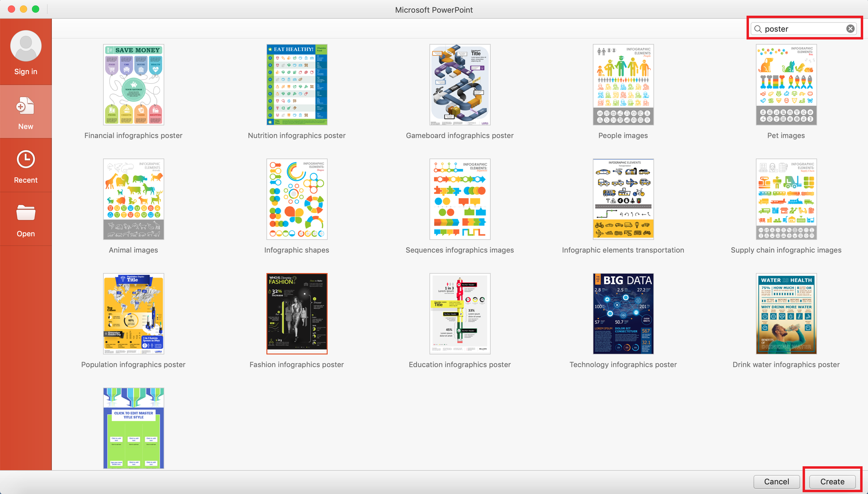This screenshot has width=868, height=494.
Task: Select Financial infographics poster template
Action: (133, 84)
